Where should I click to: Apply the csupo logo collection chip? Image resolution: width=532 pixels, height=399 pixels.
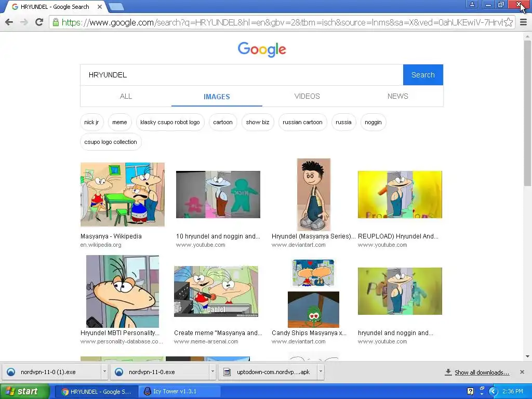point(111,142)
